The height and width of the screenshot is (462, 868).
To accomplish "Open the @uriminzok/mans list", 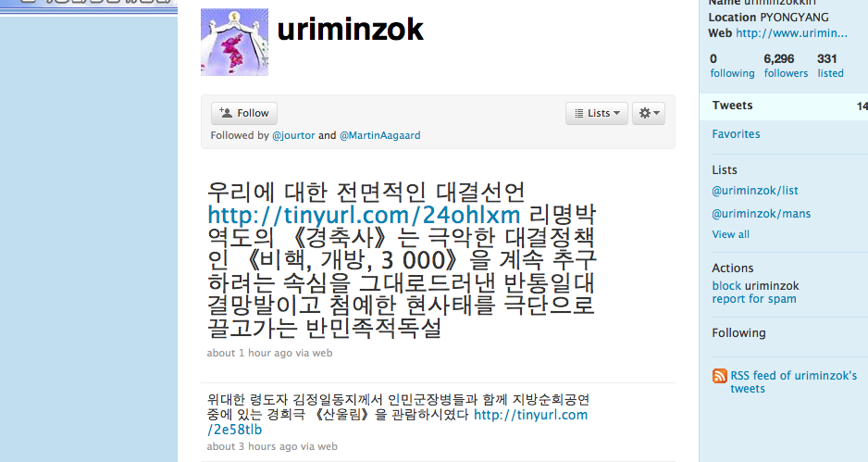I will click(762, 214).
